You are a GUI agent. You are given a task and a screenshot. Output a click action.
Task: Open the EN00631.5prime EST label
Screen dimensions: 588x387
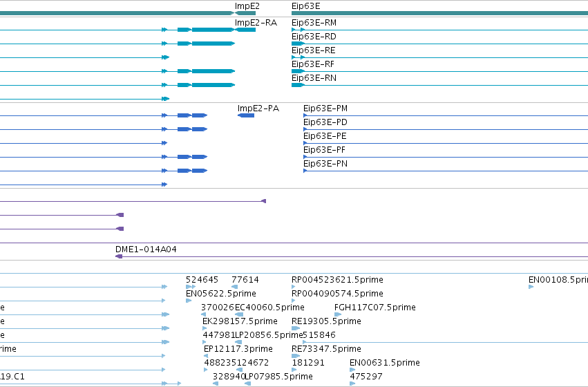pos(385,363)
